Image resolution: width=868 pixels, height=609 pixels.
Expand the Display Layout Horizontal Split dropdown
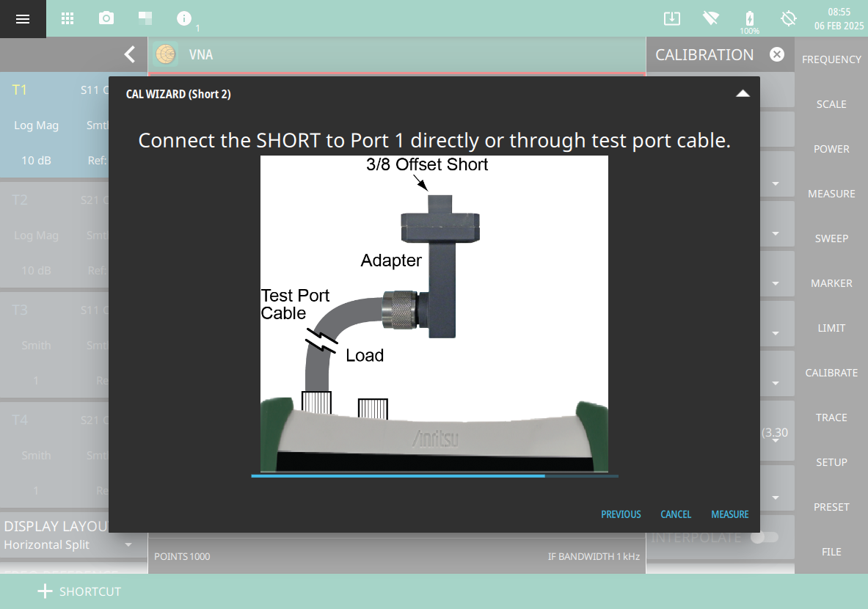click(128, 545)
